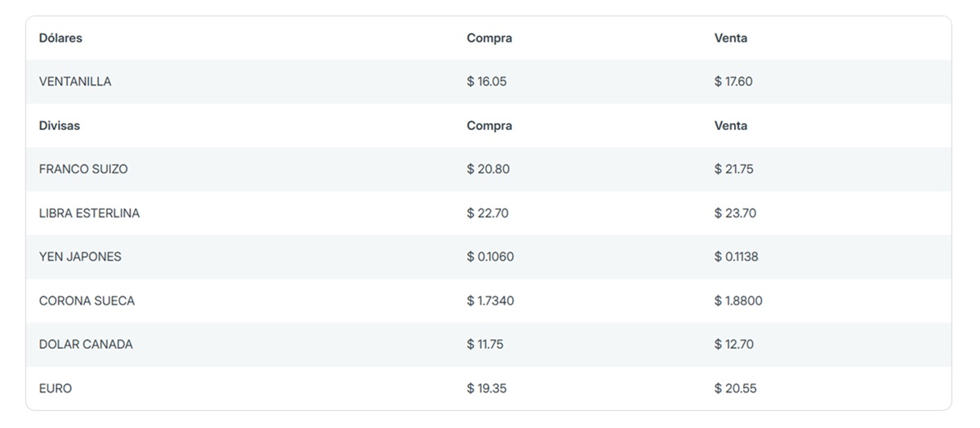980x428 pixels.
Task: Click Euro venta value $ 20.55
Action: point(736,388)
